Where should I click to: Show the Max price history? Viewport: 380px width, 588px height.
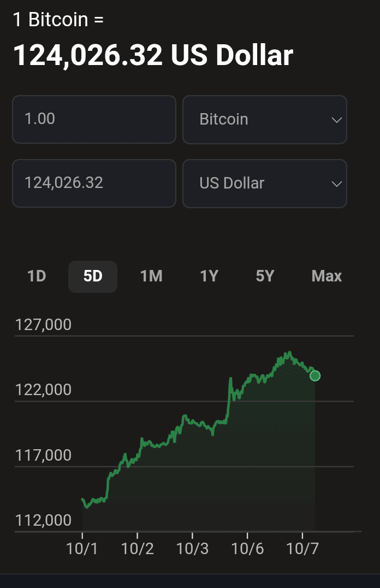tap(326, 277)
